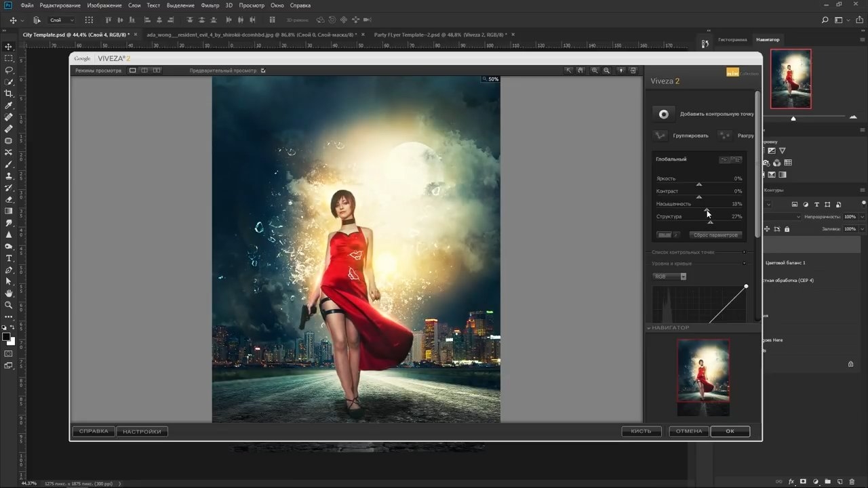Click the ОТМЕНА button
Viewport: 868px width, 488px height.
point(689,431)
